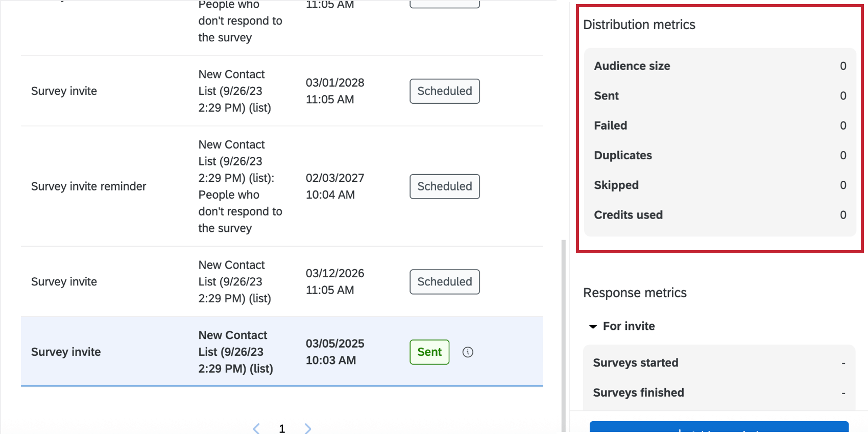Go to previous page using left chevron
The image size is (868, 434).
tap(256, 428)
